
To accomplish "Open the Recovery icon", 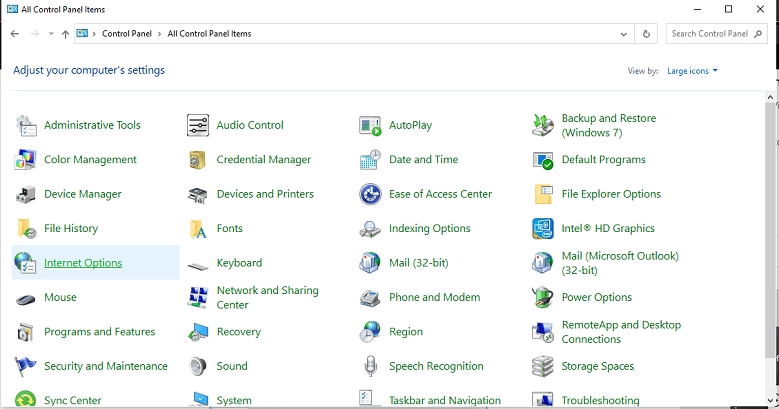I will point(198,331).
